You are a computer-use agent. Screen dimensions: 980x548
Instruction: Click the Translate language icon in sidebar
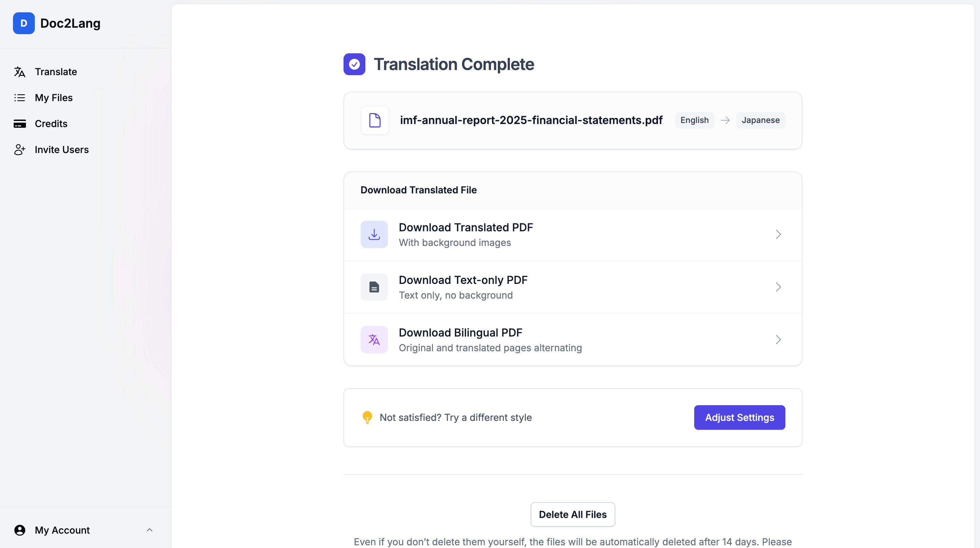pos(19,71)
